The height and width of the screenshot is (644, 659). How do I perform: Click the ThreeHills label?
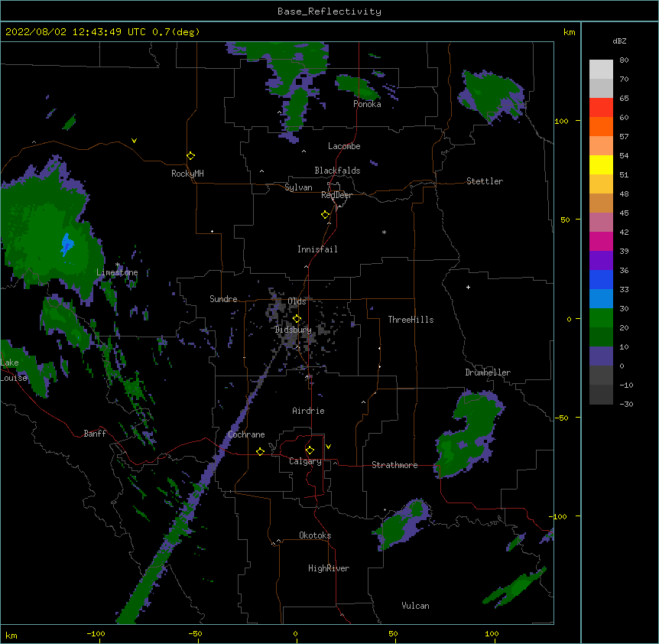tap(411, 320)
